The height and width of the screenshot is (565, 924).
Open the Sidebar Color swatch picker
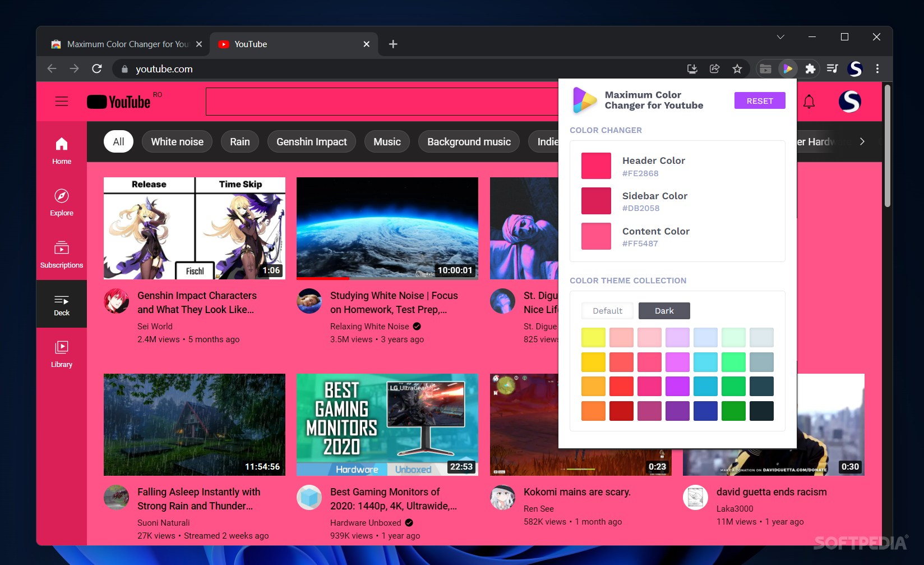coord(596,201)
